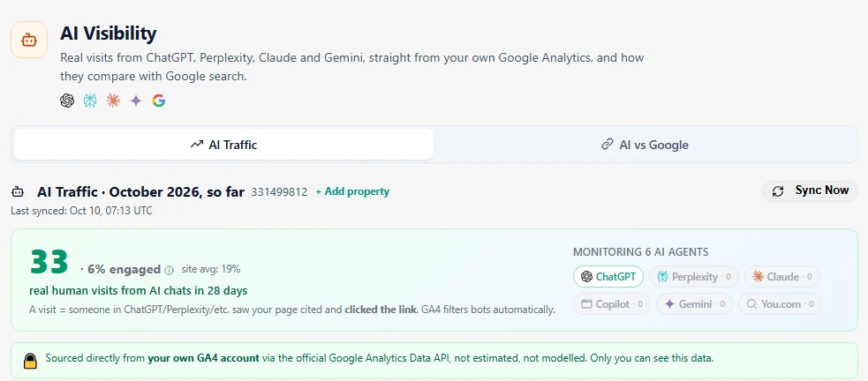Switch to the AI Traffic tab
The width and height of the screenshot is (868, 381).
point(223,145)
